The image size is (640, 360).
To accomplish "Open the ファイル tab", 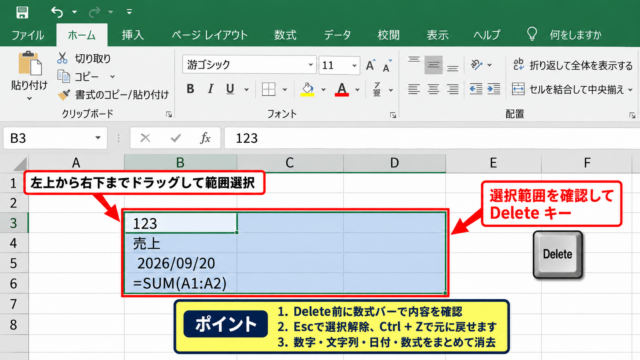I will pos(27,35).
